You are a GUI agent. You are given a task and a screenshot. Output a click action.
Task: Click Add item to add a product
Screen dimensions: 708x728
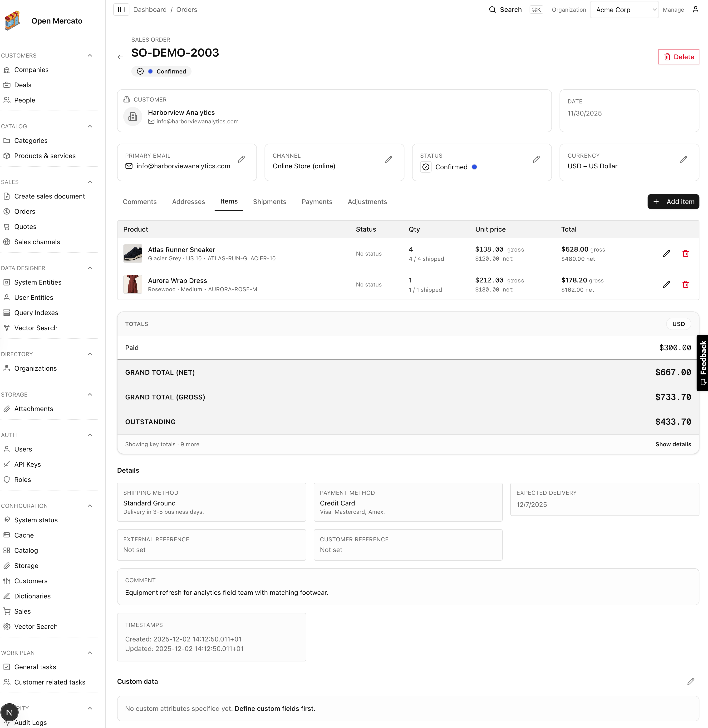(x=673, y=201)
